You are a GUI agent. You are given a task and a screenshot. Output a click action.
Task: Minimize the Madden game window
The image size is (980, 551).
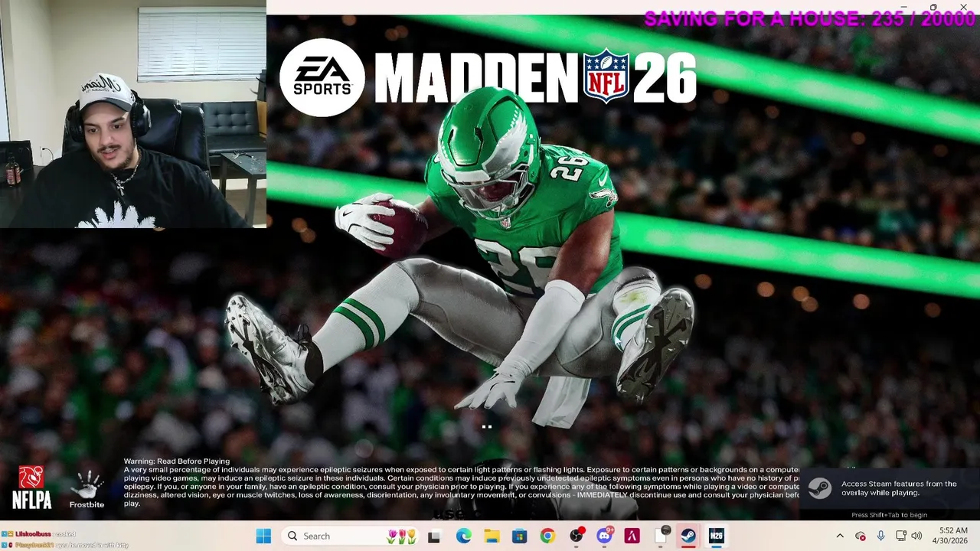point(903,7)
